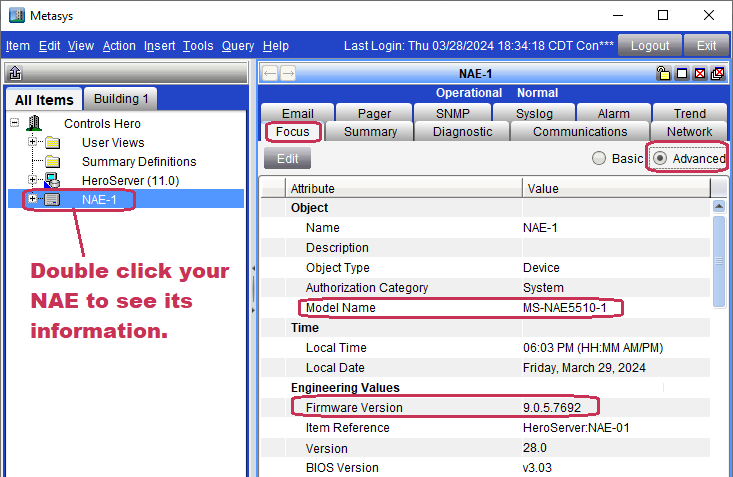Viewport: 733px width, 477px height.
Task: Expand the NAE-1 tree node
Action: pyautogui.click(x=32, y=199)
